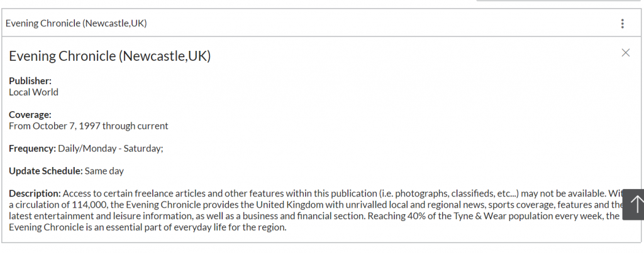Viewport: 644px width, 253px height.
Task: Open the three-dot options menu
Action: click(622, 24)
